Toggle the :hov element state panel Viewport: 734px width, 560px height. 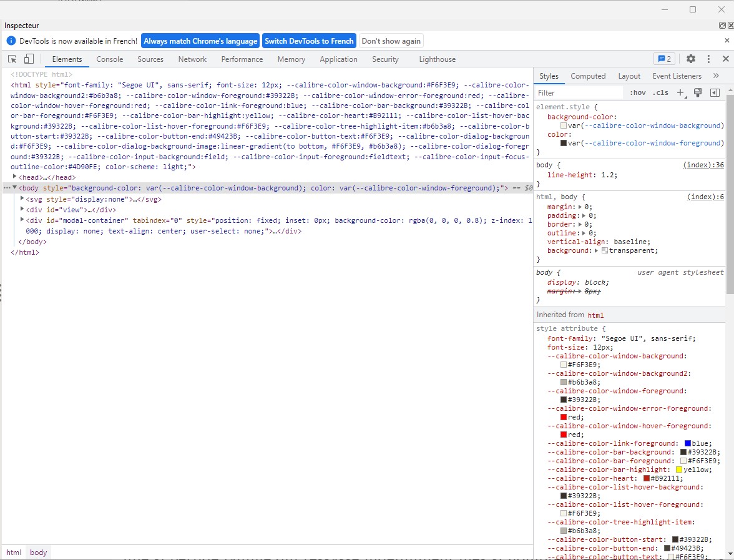pyautogui.click(x=637, y=93)
